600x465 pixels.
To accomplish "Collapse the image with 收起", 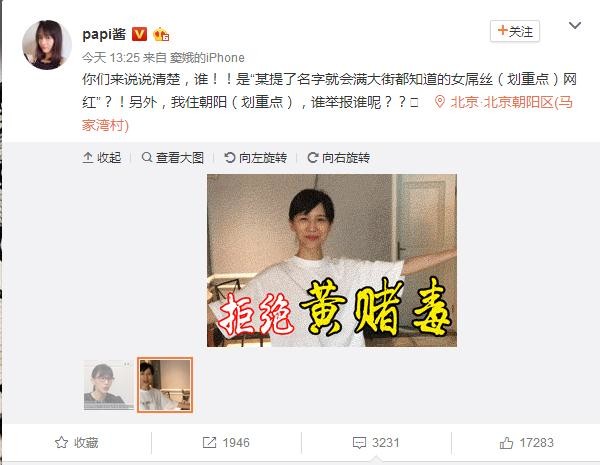I will 102,157.
